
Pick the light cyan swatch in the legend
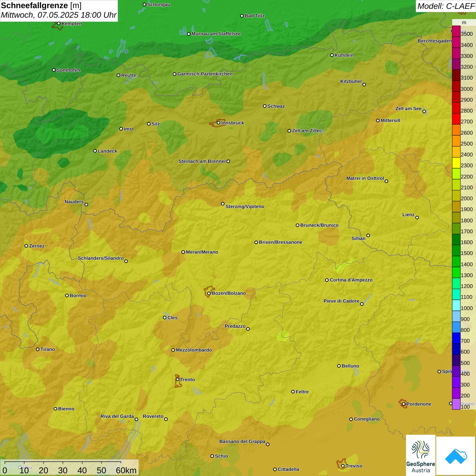tap(456, 305)
